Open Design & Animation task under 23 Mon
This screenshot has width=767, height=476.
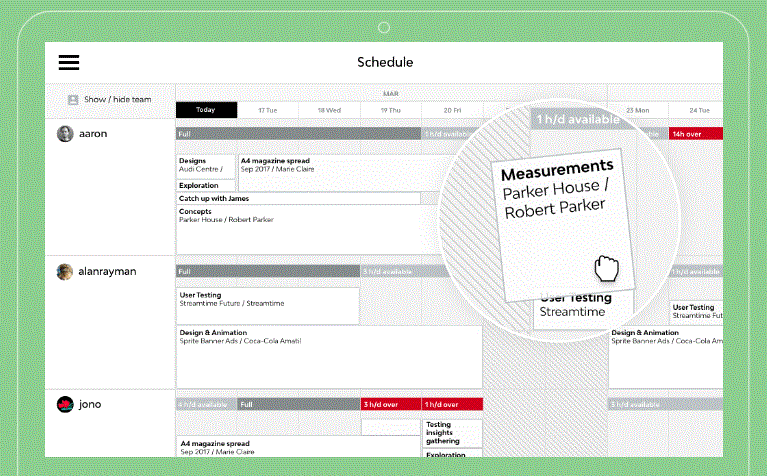(x=666, y=357)
